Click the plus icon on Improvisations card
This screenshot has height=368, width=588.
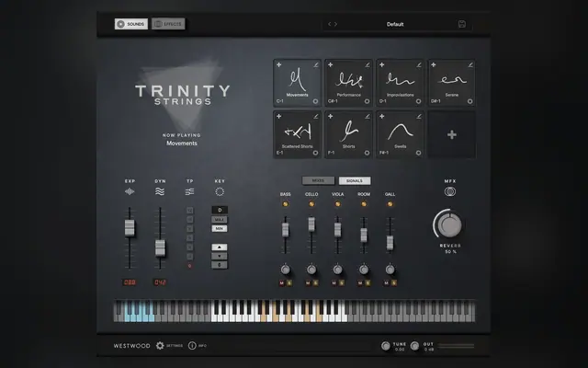tap(382, 65)
